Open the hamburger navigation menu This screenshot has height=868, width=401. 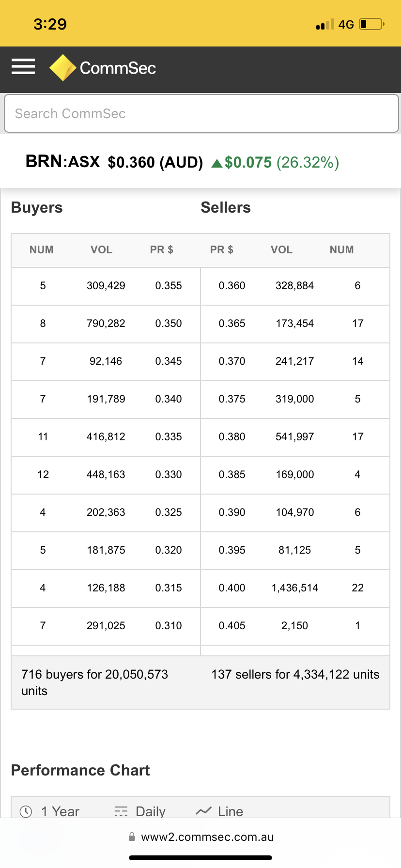tap(23, 67)
